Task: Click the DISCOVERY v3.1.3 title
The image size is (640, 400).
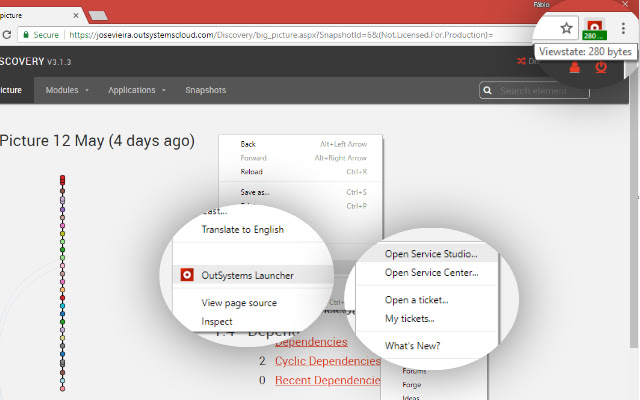Action: tap(36, 62)
